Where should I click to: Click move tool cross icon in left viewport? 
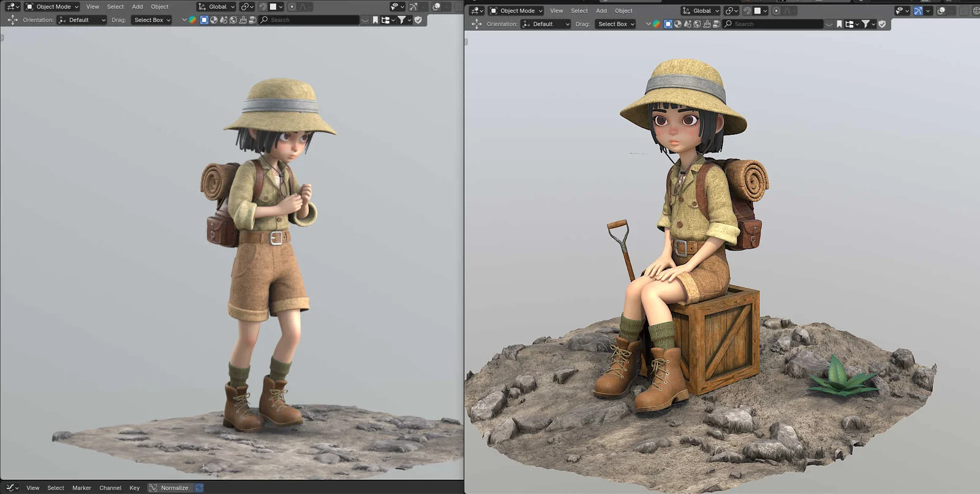click(x=12, y=20)
